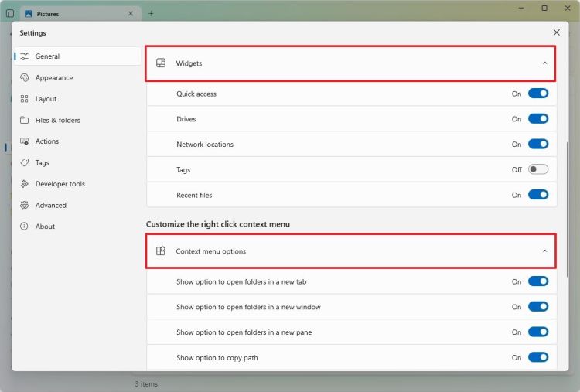Click the Files & folders icon
Viewport: 580px width, 392px height.
(25, 120)
